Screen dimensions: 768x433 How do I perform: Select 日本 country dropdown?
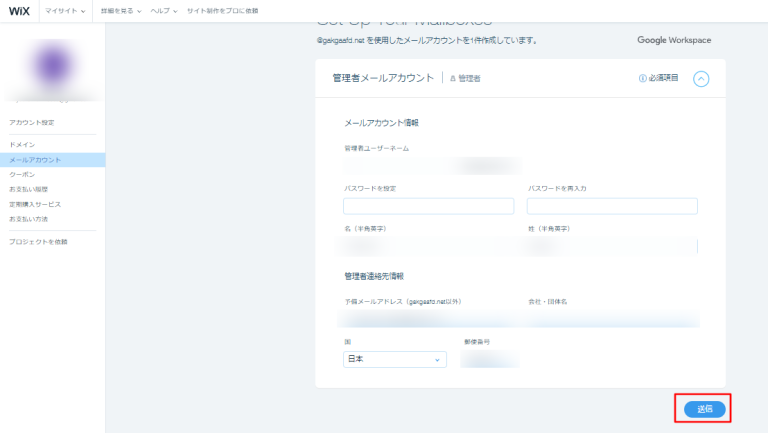[x=395, y=360]
